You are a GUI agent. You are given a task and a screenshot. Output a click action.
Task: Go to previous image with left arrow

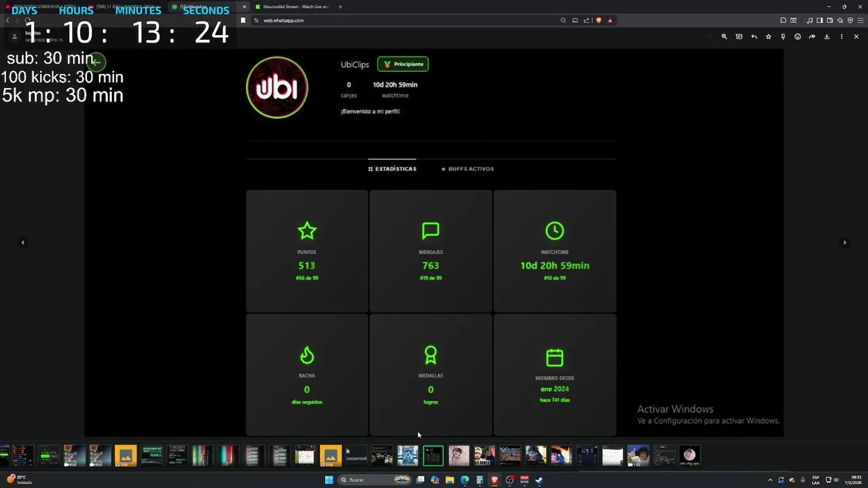tap(23, 242)
